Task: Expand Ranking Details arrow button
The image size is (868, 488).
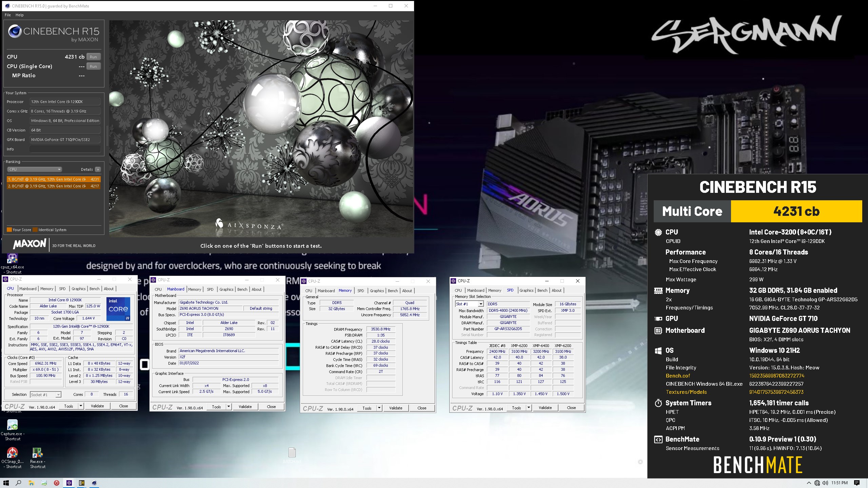Action: (98, 169)
